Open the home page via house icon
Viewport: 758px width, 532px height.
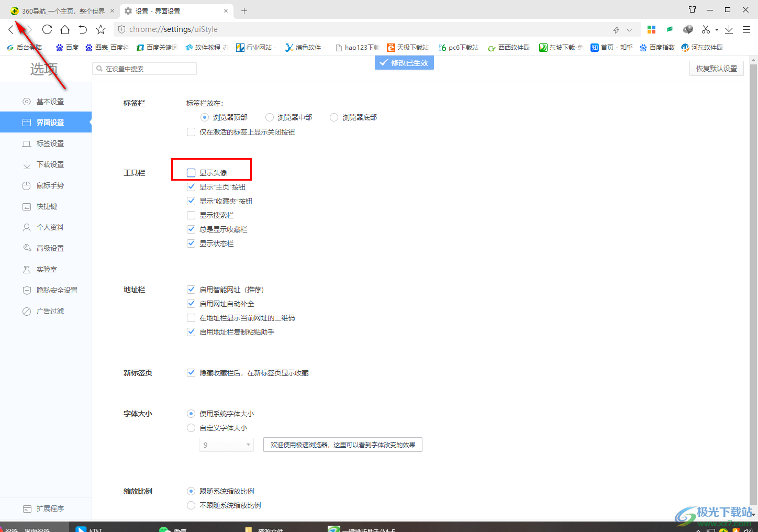point(65,29)
